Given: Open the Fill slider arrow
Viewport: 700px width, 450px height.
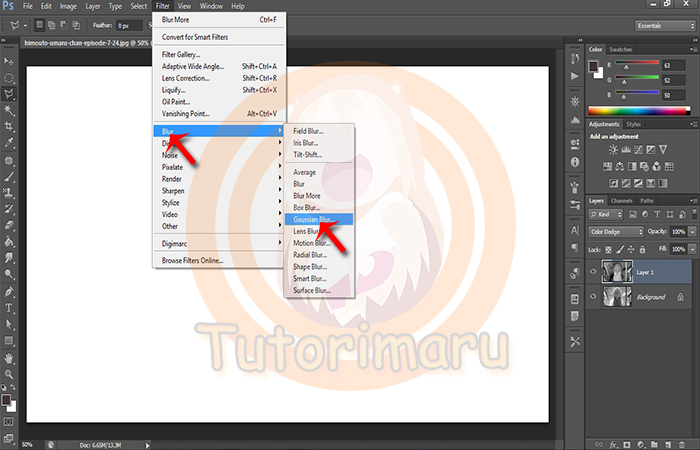Looking at the screenshot, I should [692, 249].
